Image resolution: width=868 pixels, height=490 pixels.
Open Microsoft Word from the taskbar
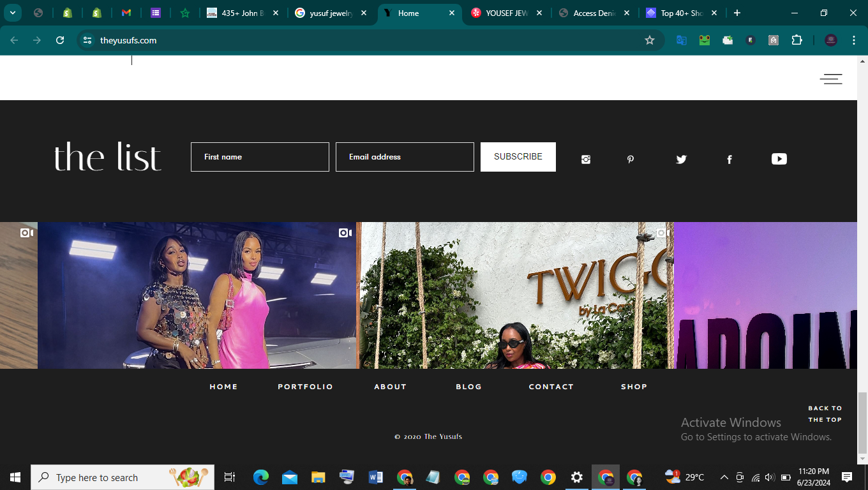[375, 477]
